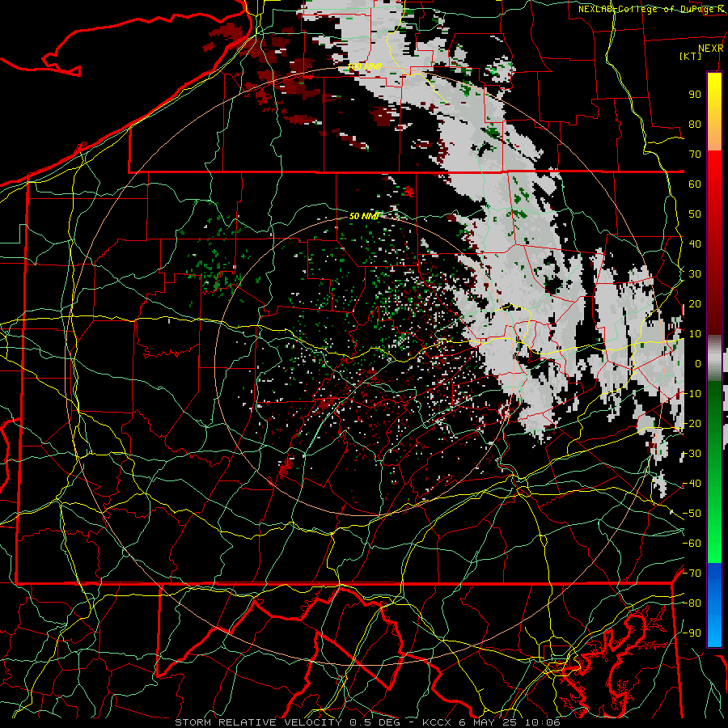Select the positive 70 knot scale label
The image size is (728, 728).
pyautogui.click(x=695, y=154)
